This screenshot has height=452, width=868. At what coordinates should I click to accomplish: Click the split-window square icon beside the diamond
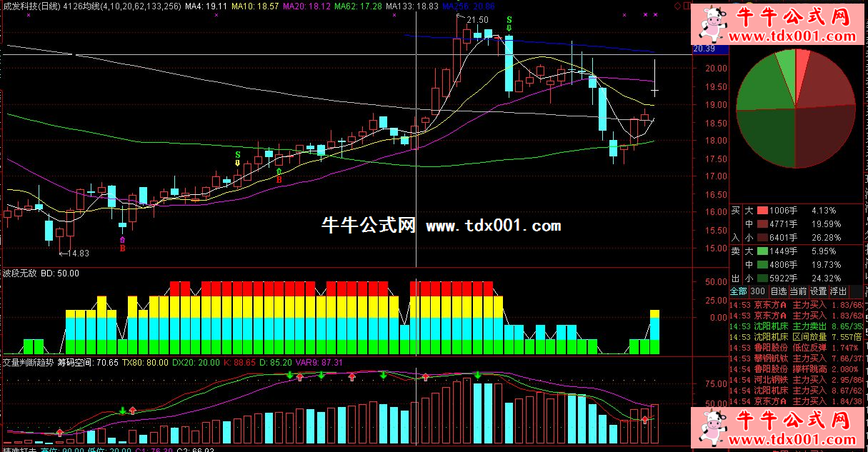pyautogui.click(x=686, y=6)
